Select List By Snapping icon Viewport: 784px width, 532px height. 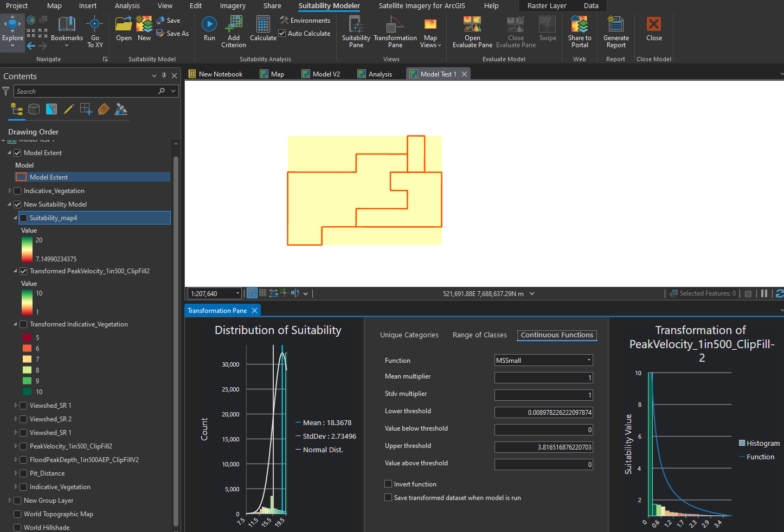(86, 109)
